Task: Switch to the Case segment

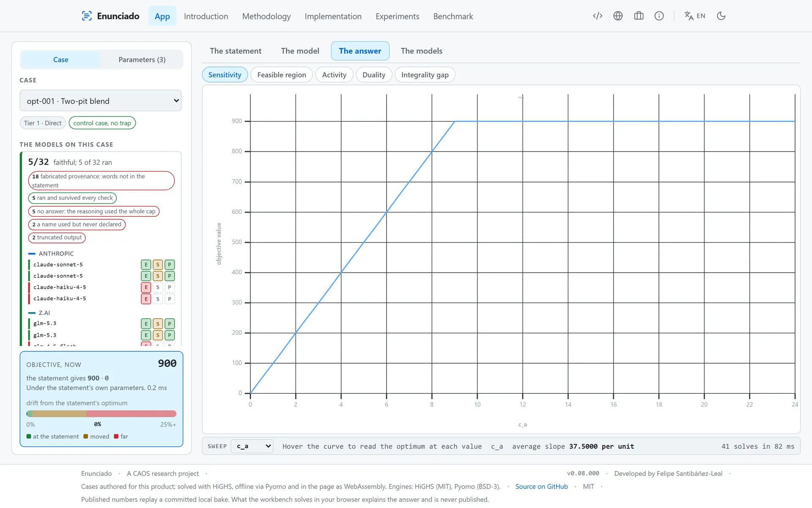Action: coord(60,60)
